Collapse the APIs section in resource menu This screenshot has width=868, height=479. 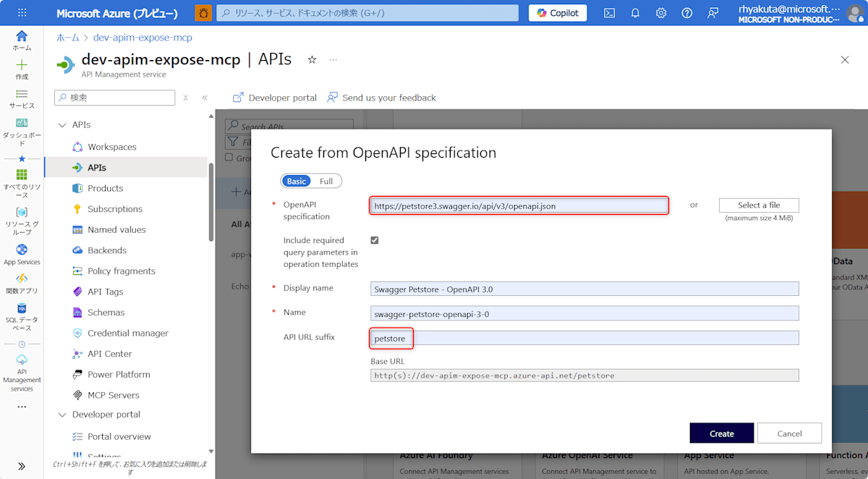[x=61, y=124]
